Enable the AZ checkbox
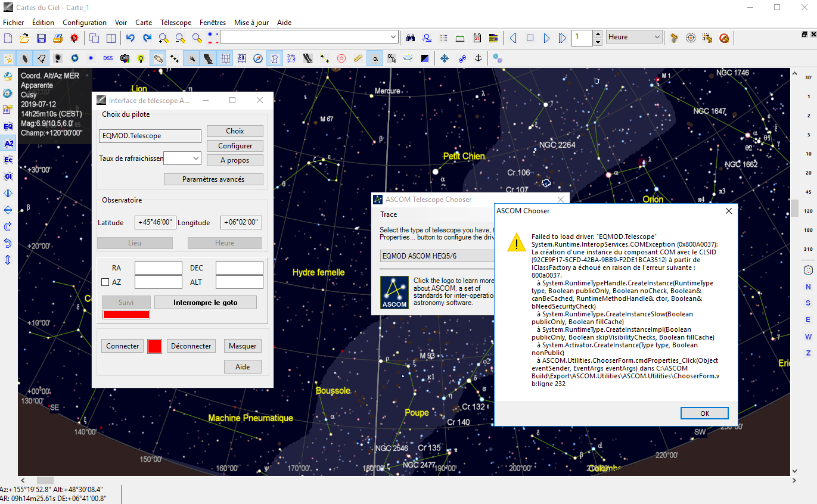Screen dimensions: 817x504 coord(105,282)
